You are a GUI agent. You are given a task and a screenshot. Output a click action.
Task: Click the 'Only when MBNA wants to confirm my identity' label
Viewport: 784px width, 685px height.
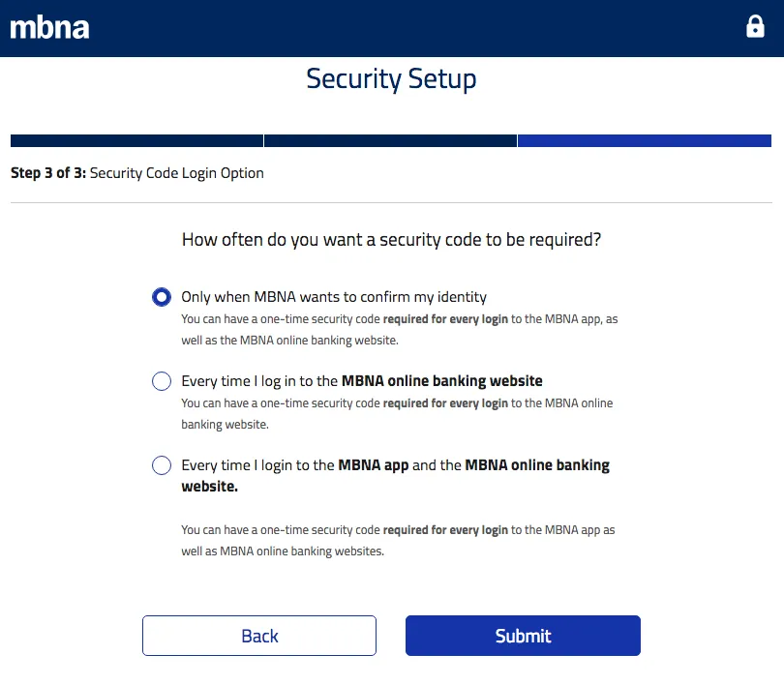click(x=334, y=297)
